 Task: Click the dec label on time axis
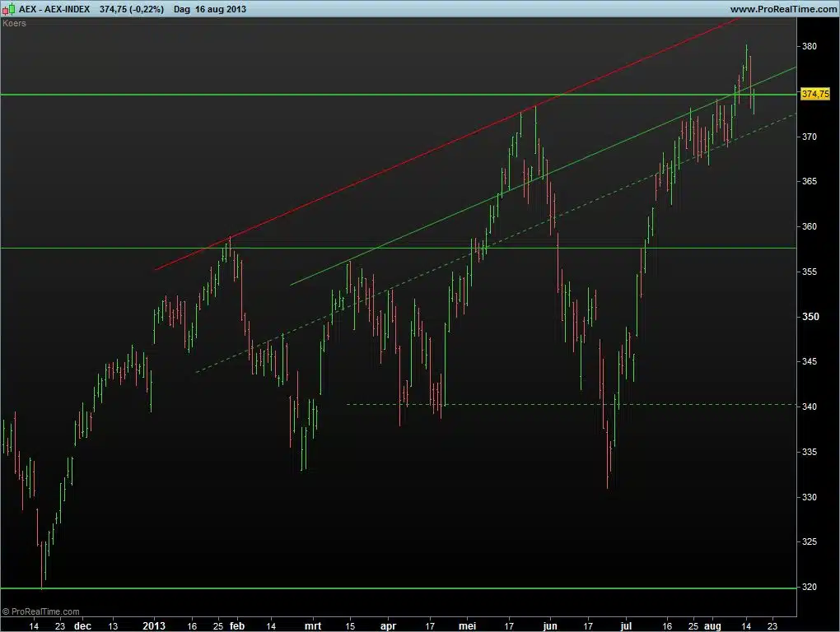click(x=82, y=625)
